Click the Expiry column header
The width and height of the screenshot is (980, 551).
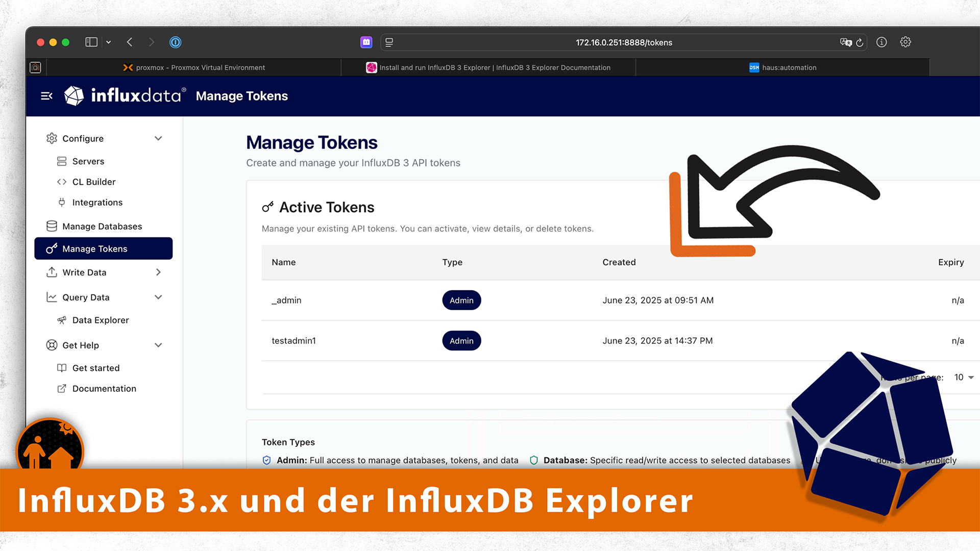(x=951, y=262)
